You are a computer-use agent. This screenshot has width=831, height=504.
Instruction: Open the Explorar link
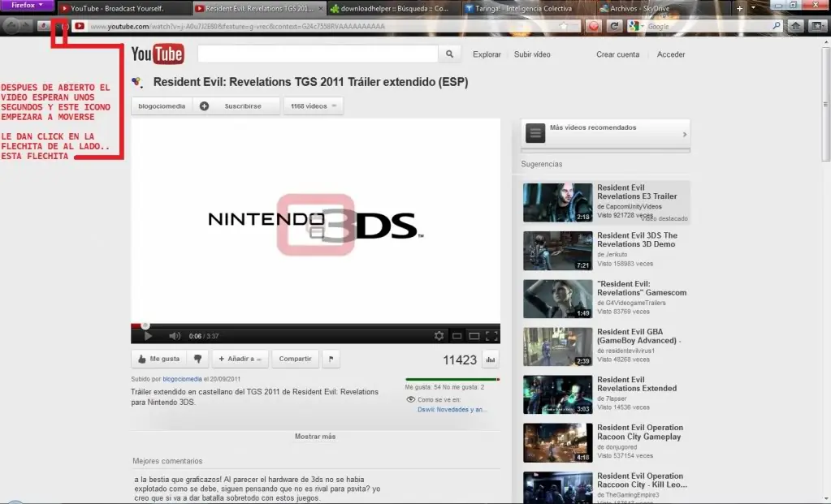[487, 54]
